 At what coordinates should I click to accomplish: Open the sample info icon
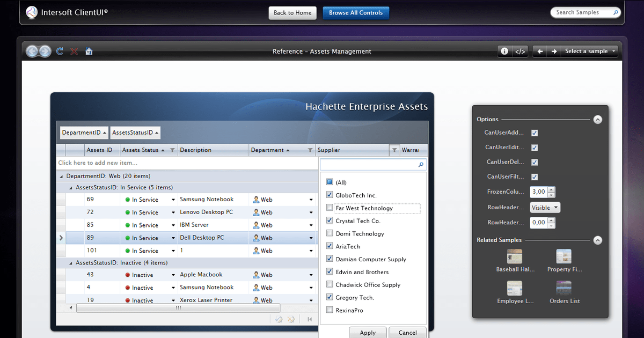click(504, 51)
